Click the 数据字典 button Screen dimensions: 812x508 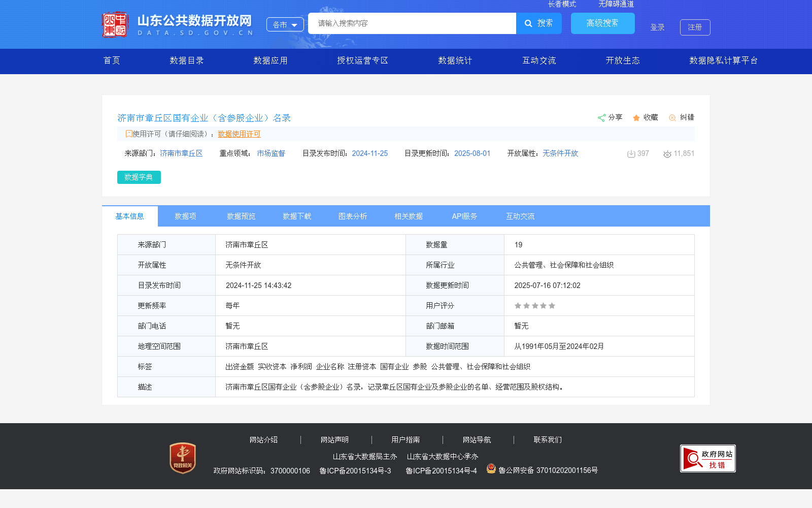click(x=139, y=177)
